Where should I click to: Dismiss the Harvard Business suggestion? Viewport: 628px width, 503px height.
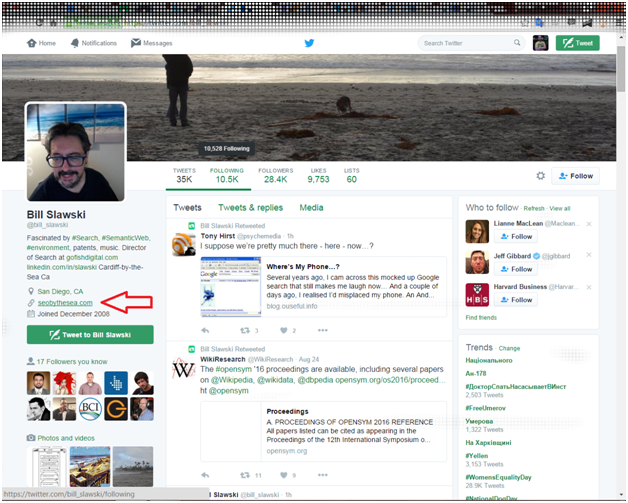[589, 287]
